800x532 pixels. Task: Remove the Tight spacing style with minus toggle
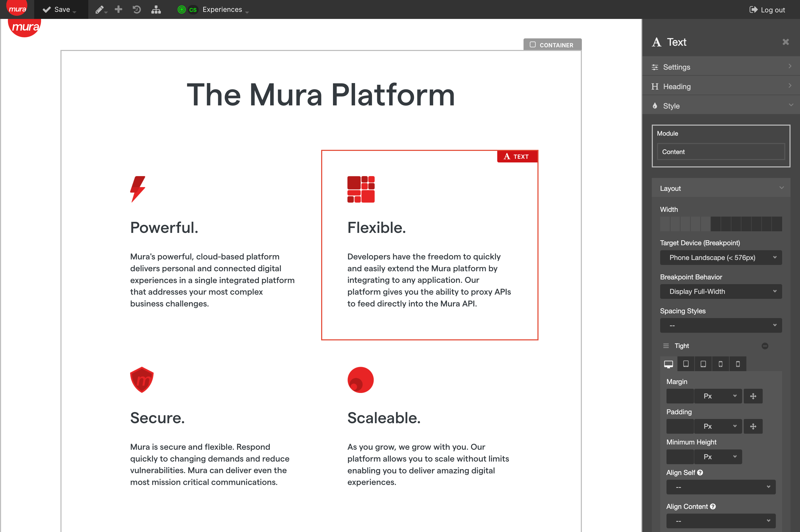pyautogui.click(x=765, y=346)
